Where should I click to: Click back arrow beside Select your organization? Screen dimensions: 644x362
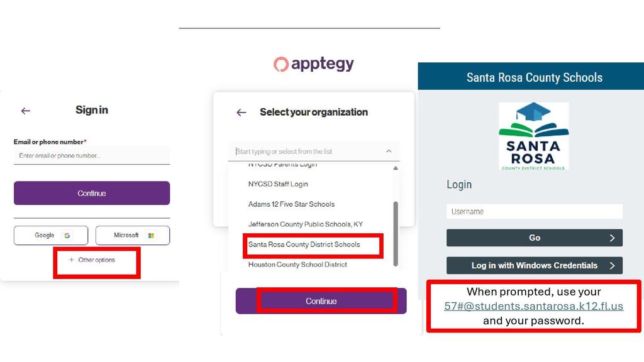(x=241, y=112)
